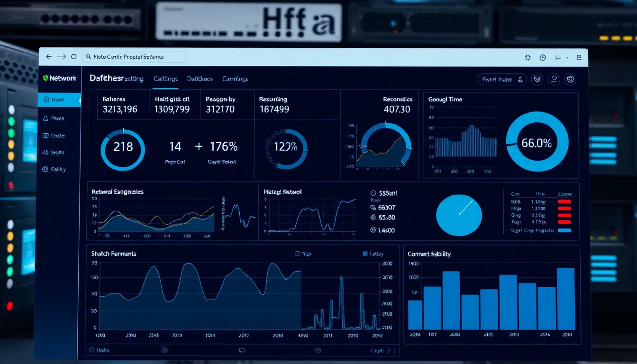The image size is (637, 364).
Task: Click the first red status pill for KHB
Action: tap(564, 201)
